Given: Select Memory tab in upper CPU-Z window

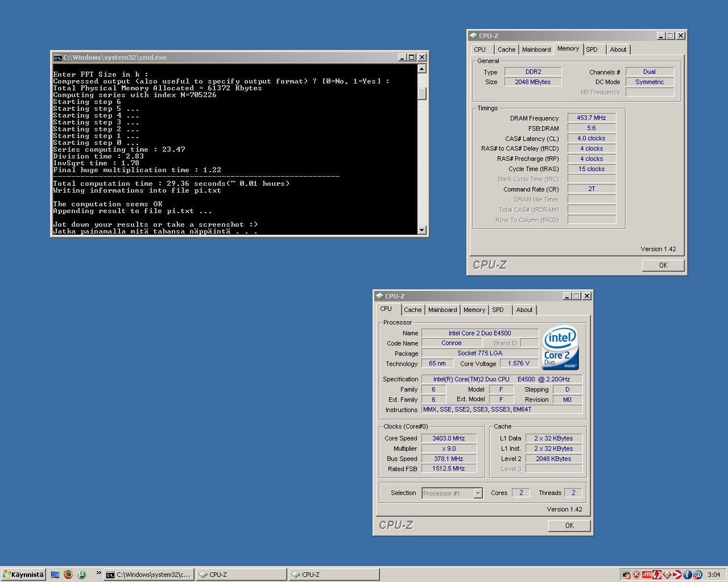Looking at the screenshot, I should [x=568, y=49].
